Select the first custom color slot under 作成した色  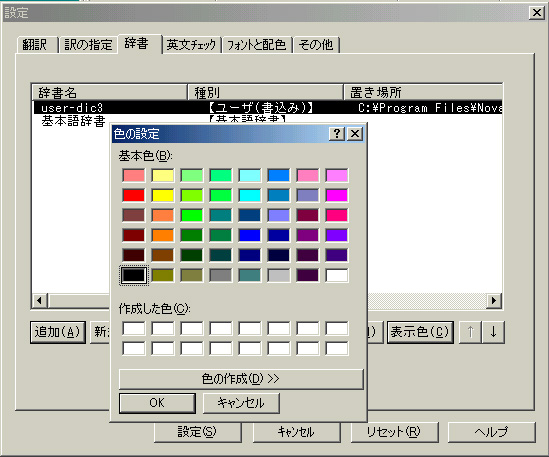(x=134, y=328)
